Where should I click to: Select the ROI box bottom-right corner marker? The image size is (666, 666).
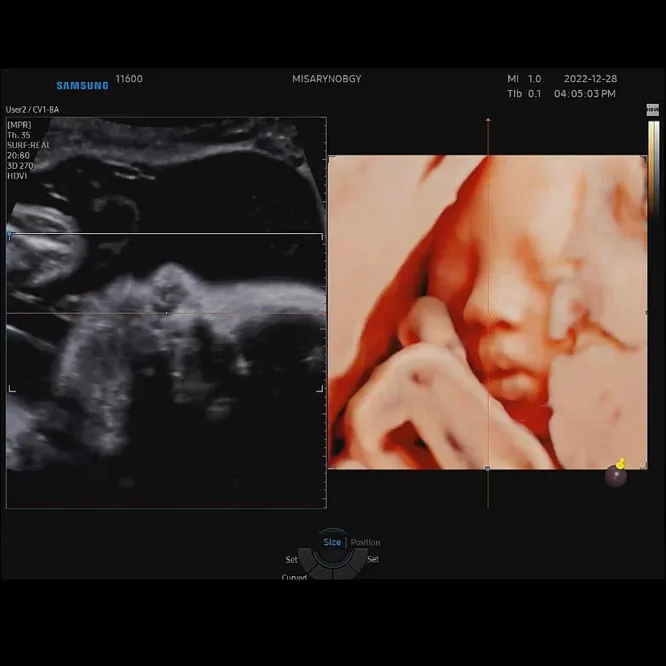[x=320, y=389]
